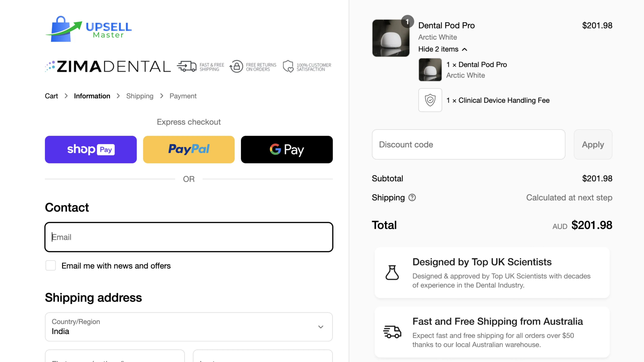Select the Shipping breadcrumb step
The height and width of the screenshot is (362, 644).
(140, 96)
